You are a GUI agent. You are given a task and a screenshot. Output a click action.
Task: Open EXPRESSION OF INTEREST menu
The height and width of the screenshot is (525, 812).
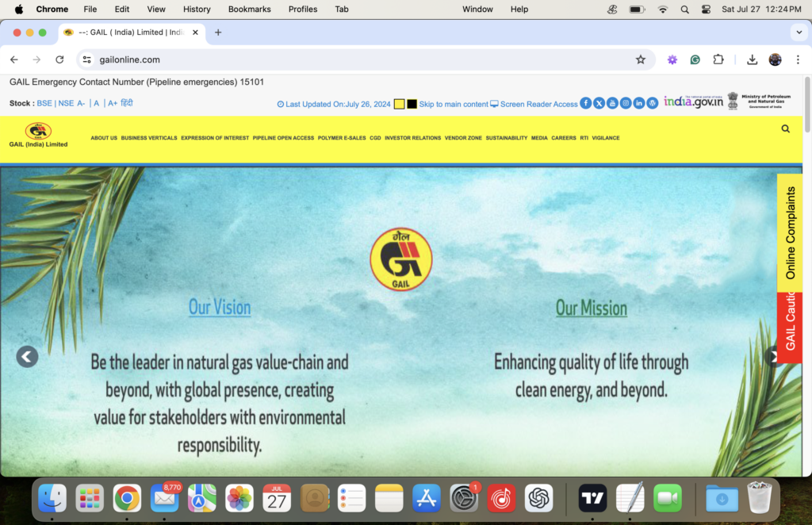[x=215, y=138]
